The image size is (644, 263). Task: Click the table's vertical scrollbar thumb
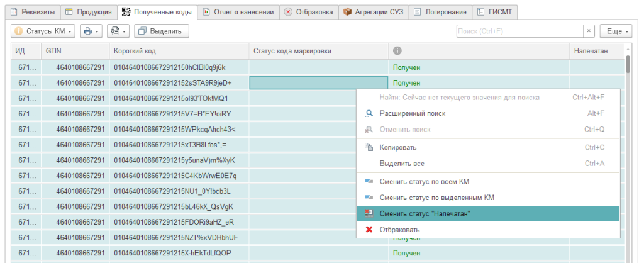(x=628, y=64)
